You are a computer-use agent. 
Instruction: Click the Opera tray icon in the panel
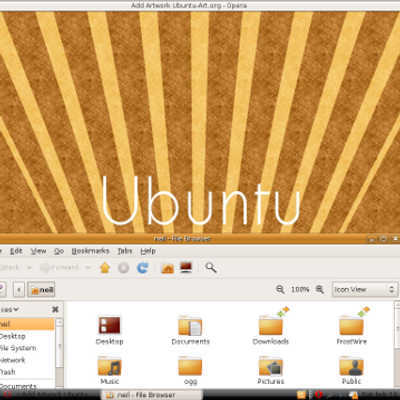point(319,395)
